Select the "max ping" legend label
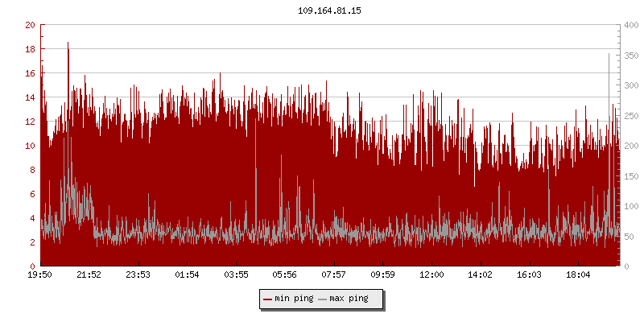This screenshot has width=644, height=322. pos(349,299)
